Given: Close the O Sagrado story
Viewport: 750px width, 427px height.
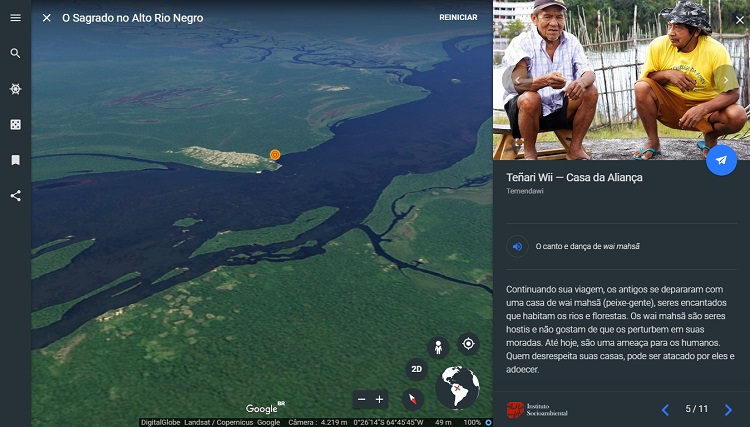Looking at the screenshot, I should pyautogui.click(x=47, y=18).
